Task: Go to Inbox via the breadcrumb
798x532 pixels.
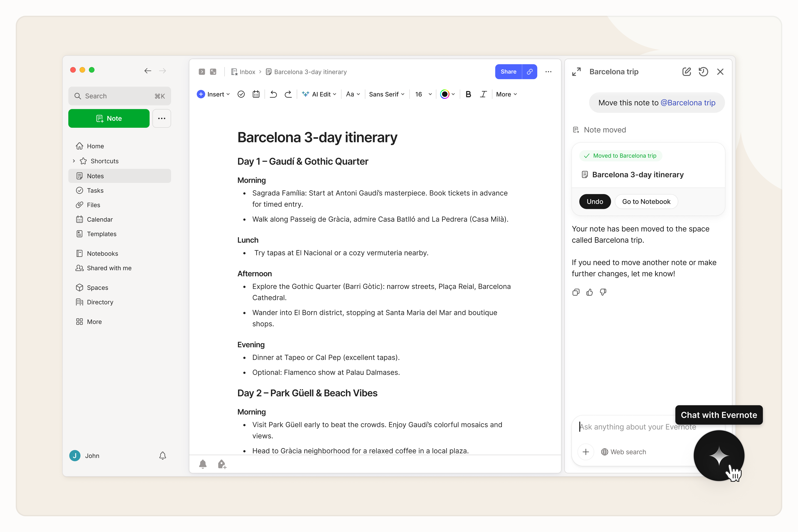Action: point(247,72)
